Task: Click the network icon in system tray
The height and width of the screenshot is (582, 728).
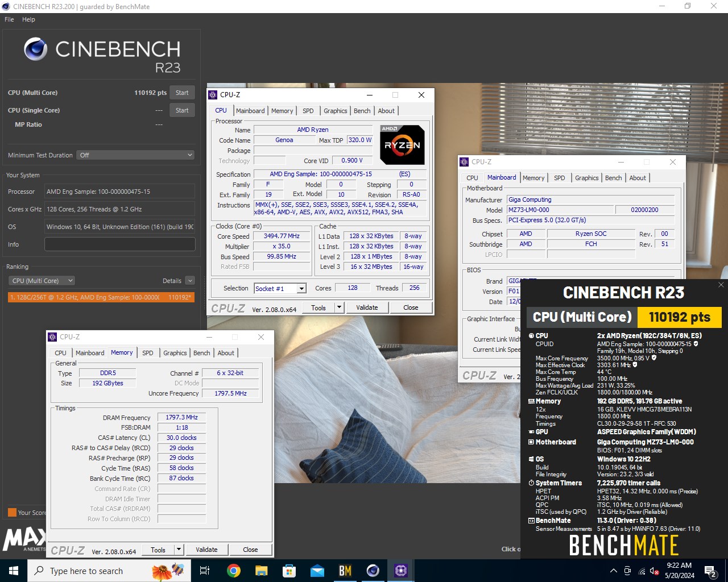Action: coord(642,571)
